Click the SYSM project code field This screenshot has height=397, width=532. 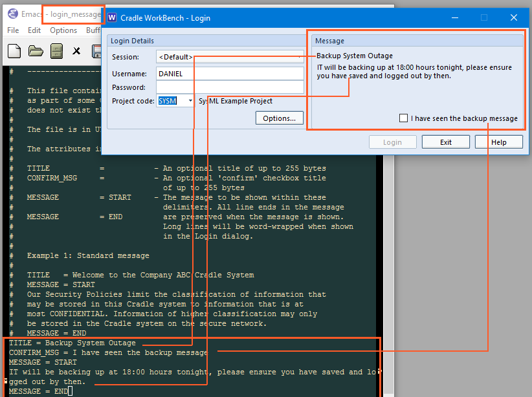click(x=172, y=101)
